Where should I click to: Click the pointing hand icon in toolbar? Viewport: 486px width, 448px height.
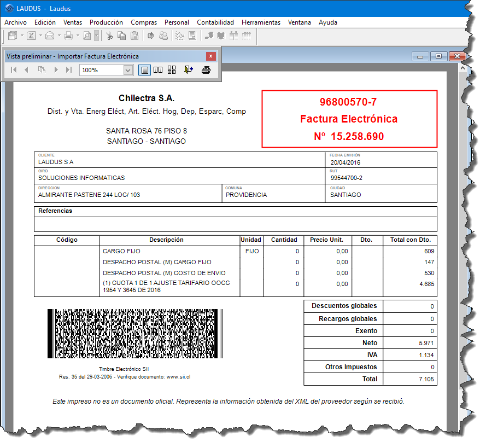point(209,36)
